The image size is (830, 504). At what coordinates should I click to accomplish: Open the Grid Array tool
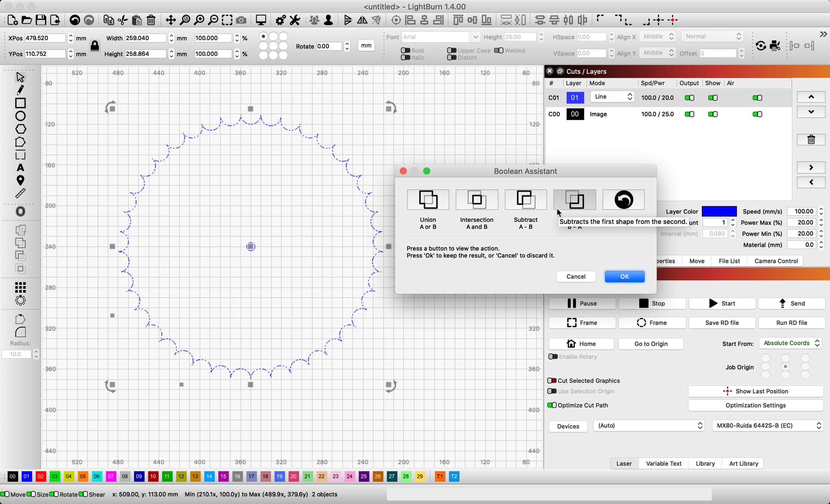point(20,287)
